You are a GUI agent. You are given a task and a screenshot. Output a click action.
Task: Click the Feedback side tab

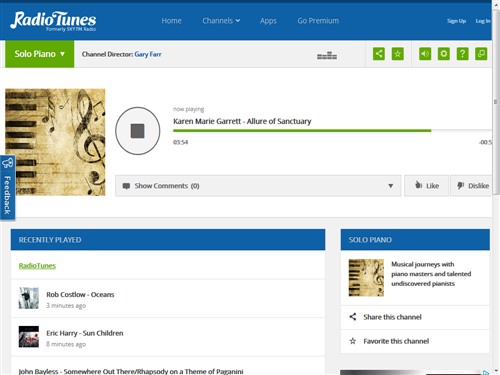pos(7,187)
